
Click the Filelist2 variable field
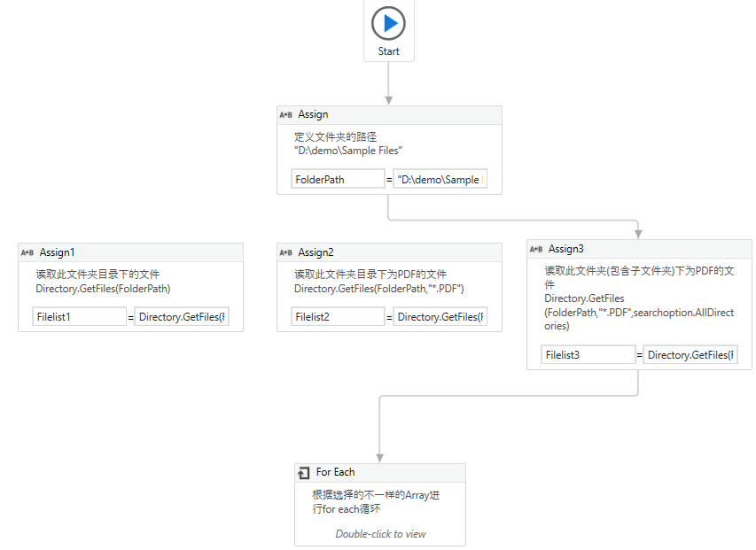[332, 316]
